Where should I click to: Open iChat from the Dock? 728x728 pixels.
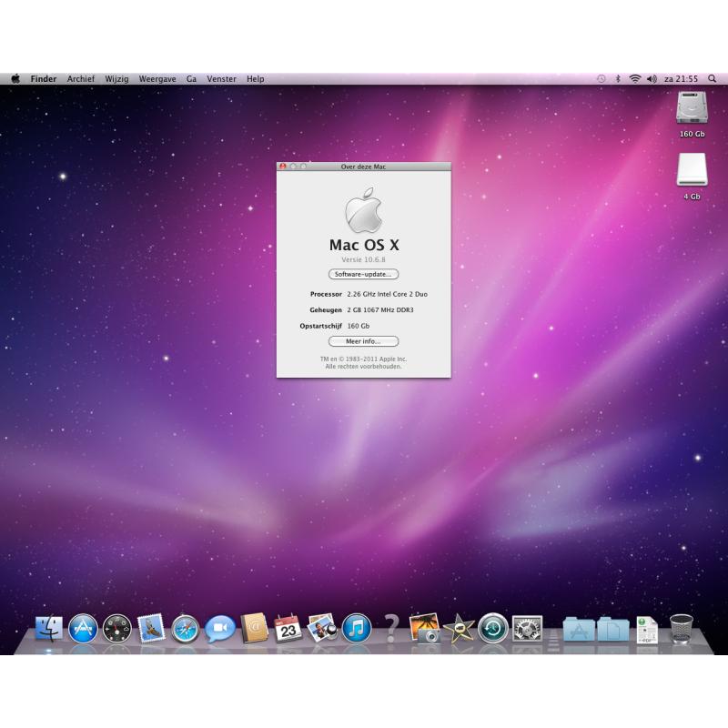(220, 629)
